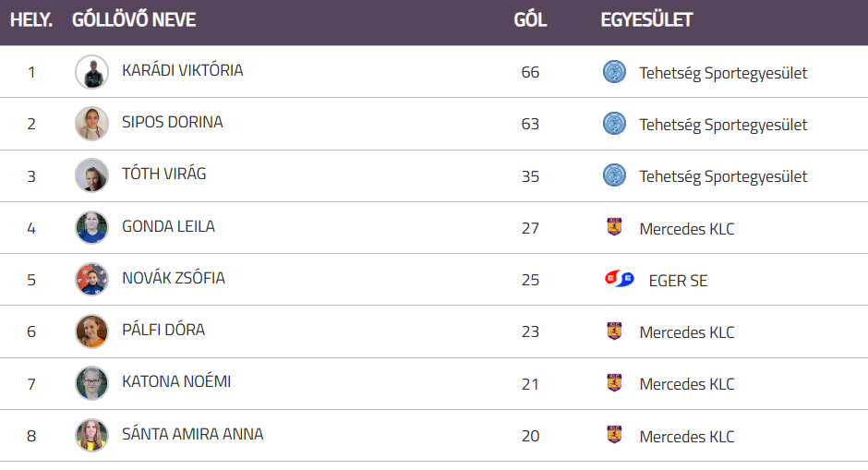Image resolution: width=868 pixels, height=470 pixels.
Task: Click the HELY. column header
Action: [31, 20]
